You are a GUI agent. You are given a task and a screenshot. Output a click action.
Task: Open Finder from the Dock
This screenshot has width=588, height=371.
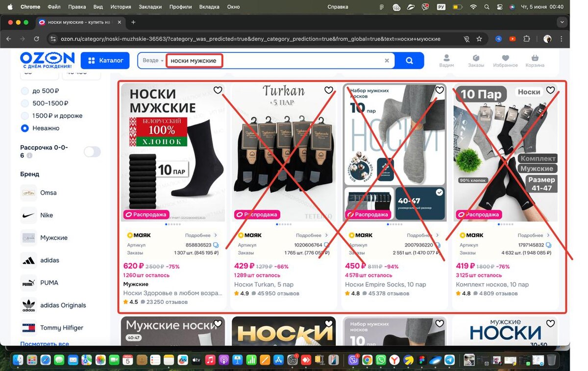click(18, 360)
